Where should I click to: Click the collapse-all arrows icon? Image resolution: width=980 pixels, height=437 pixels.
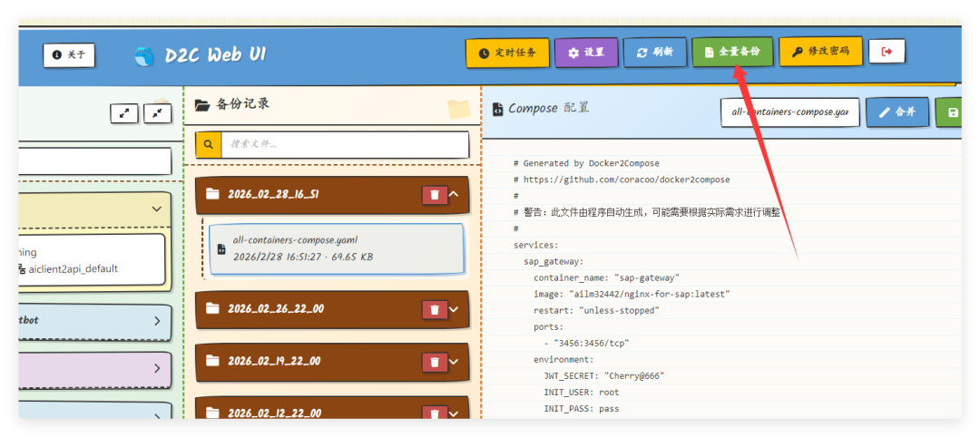pos(158,113)
